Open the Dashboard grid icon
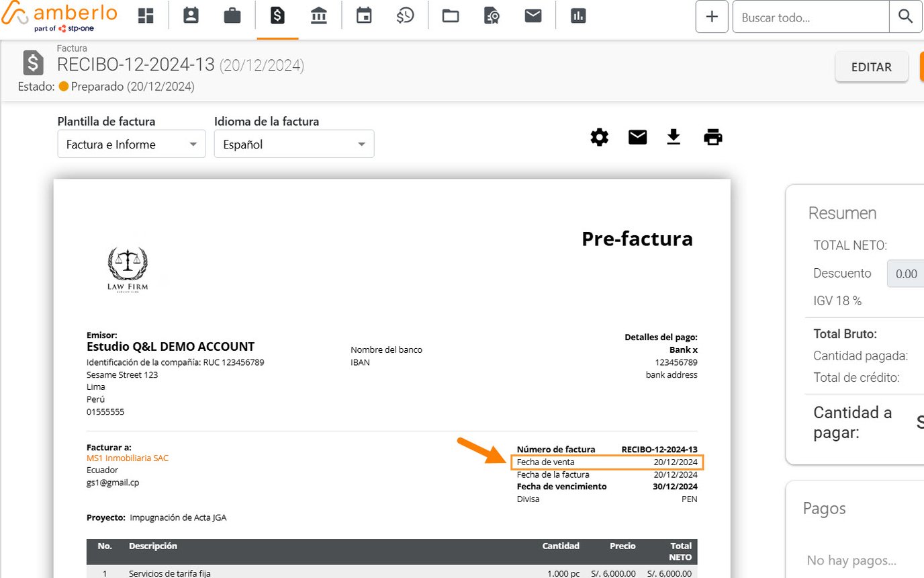 (x=146, y=15)
